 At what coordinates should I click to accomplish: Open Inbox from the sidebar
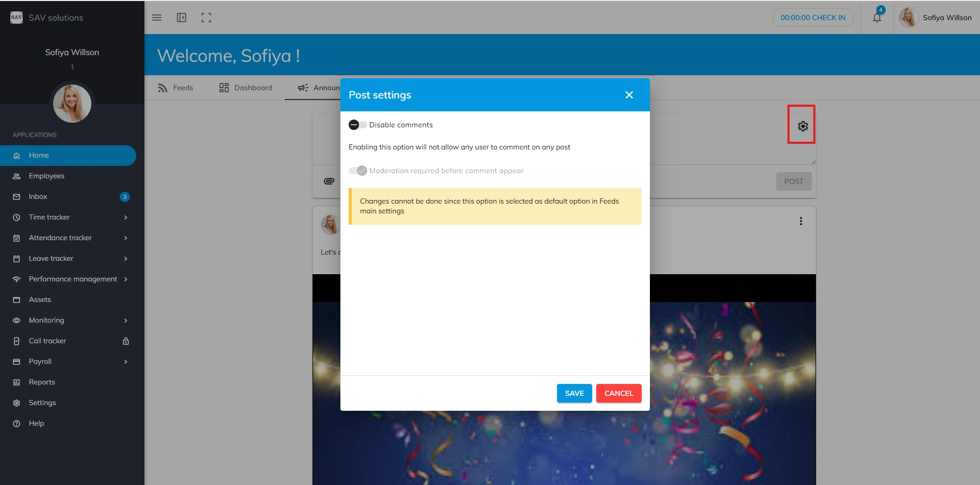point(38,196)
